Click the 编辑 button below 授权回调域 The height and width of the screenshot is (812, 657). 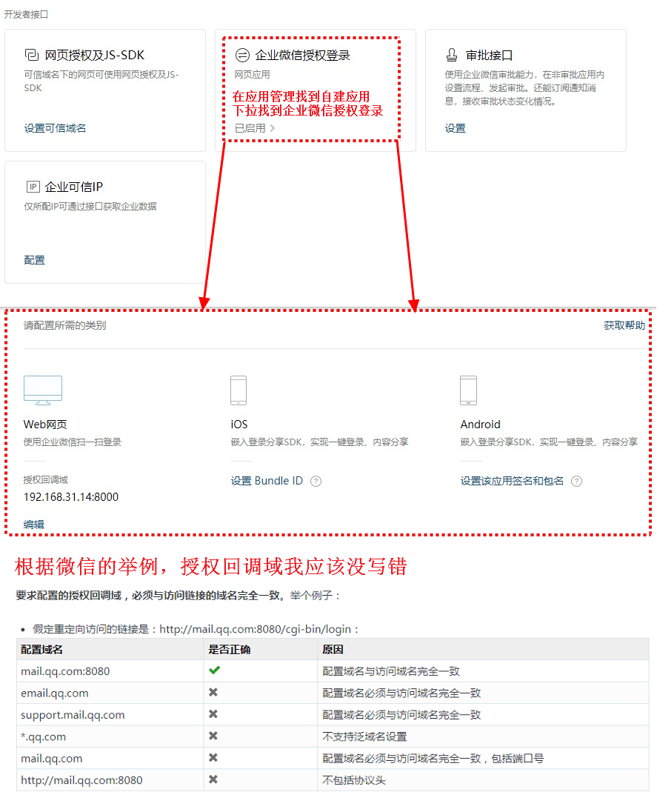(x=33, y=524)
